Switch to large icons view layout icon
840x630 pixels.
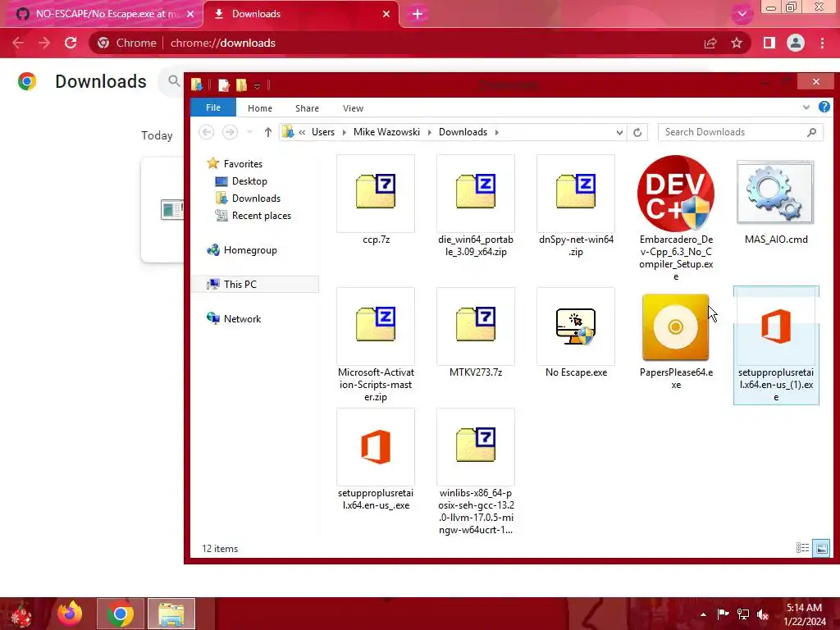pos(821,548)
